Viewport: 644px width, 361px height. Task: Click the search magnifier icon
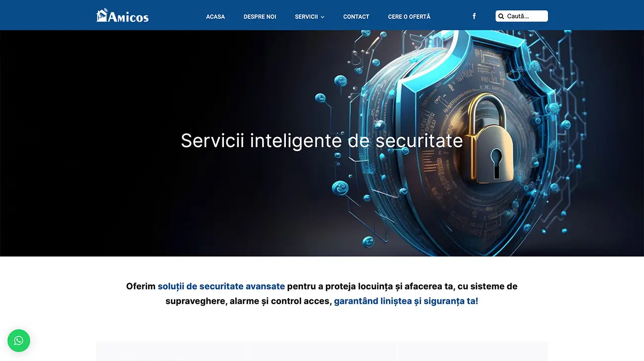pyautogui.click(x=501, y=16)
